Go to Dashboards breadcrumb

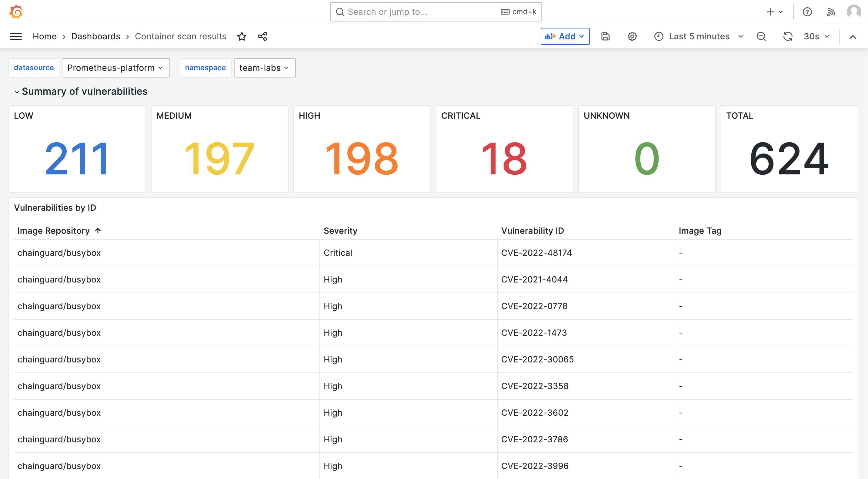tap(96, 36)
